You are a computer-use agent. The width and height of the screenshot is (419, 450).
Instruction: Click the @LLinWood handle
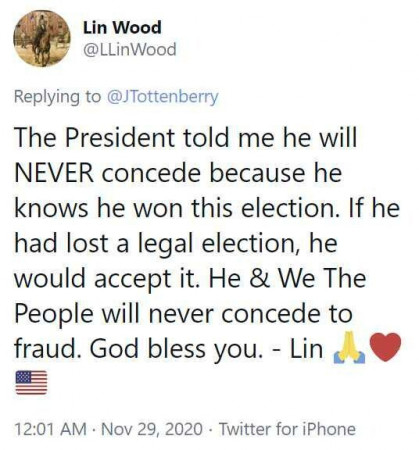click(129, 50)
